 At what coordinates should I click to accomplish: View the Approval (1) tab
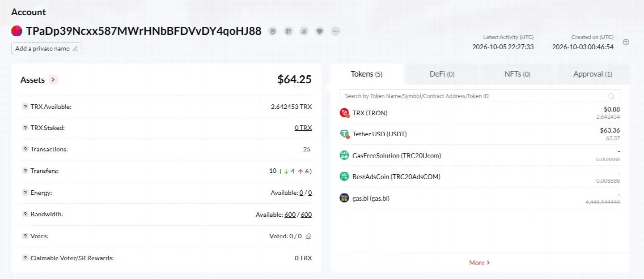593,74
